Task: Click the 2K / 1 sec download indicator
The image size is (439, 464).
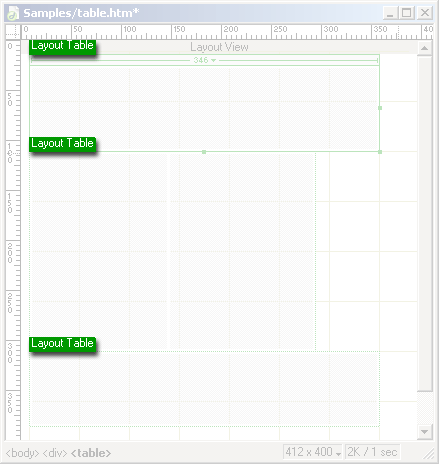Action: point(372,452)
